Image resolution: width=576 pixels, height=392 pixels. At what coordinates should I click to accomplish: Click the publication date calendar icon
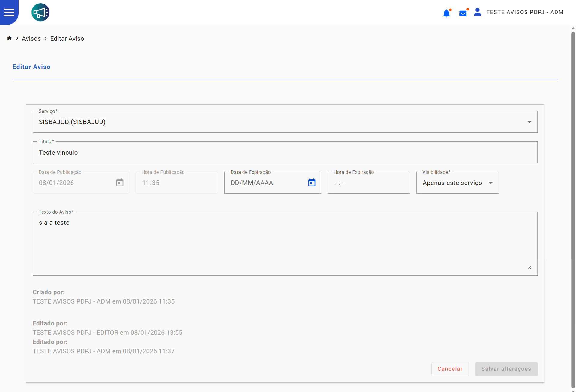pyautogui.click(x=120, y=183)
